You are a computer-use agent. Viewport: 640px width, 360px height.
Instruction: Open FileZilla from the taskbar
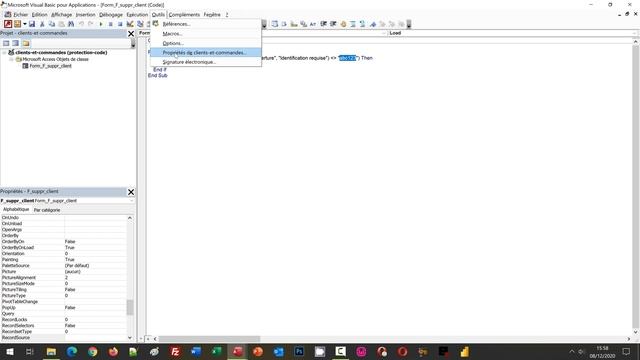tap(175, 351)
